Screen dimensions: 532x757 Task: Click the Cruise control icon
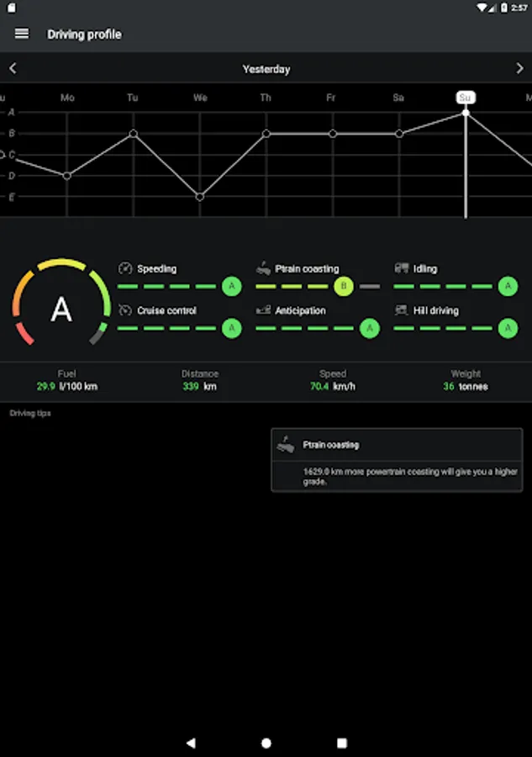point(125,310)
